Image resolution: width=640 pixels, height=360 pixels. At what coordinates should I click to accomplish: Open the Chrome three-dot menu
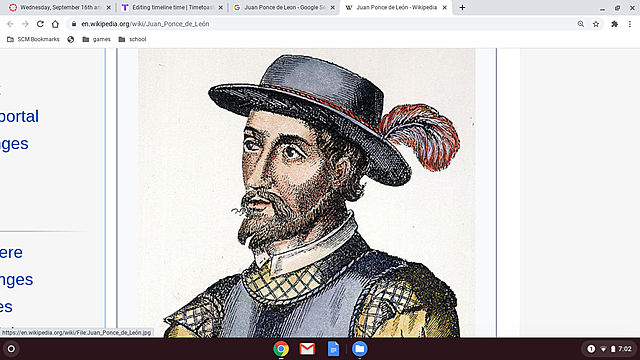(630, 24)
